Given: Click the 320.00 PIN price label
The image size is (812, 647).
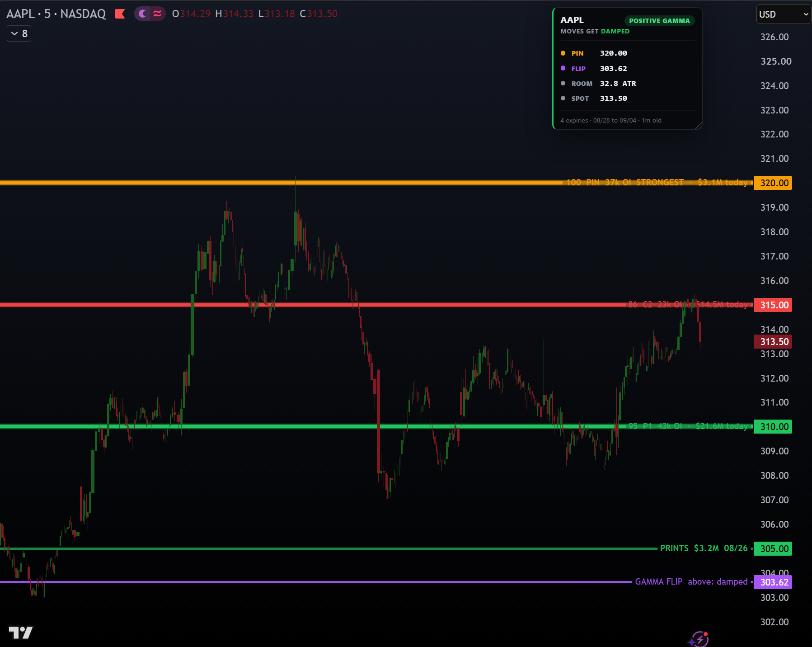Looking at the screenshot, I should (773, 183).
